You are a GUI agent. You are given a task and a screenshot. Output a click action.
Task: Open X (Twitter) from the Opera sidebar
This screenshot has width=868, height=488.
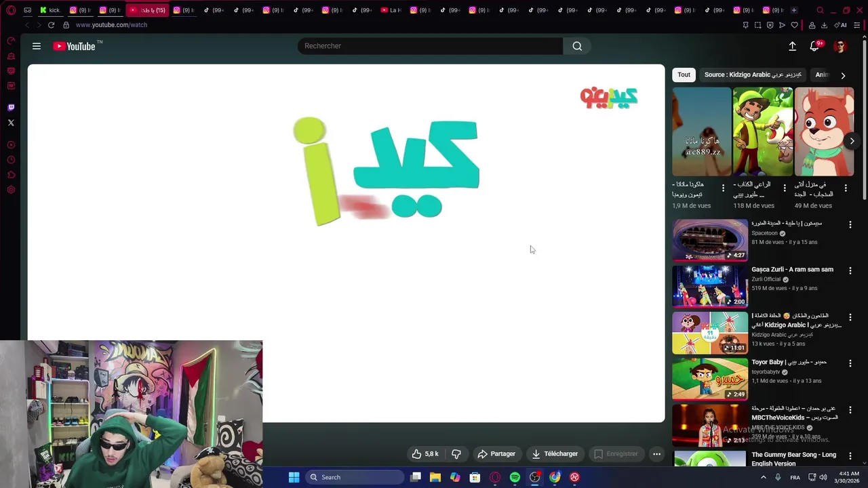[x=11, y=123]
